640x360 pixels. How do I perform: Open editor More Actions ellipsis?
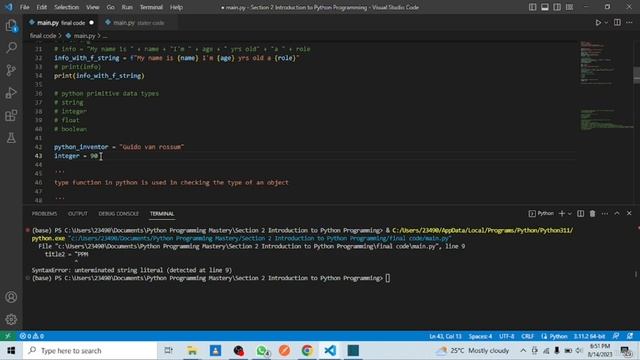click(x=629, y=23)
